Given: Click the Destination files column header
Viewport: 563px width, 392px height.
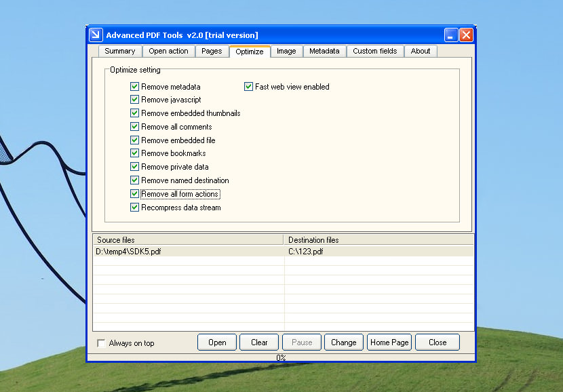Looking at the screenshot, I should [x=378, y=240].
